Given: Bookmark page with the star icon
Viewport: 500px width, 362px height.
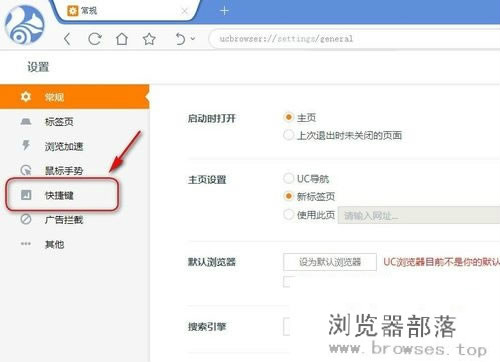Looking at the screenshot, I should pos(149,39).
